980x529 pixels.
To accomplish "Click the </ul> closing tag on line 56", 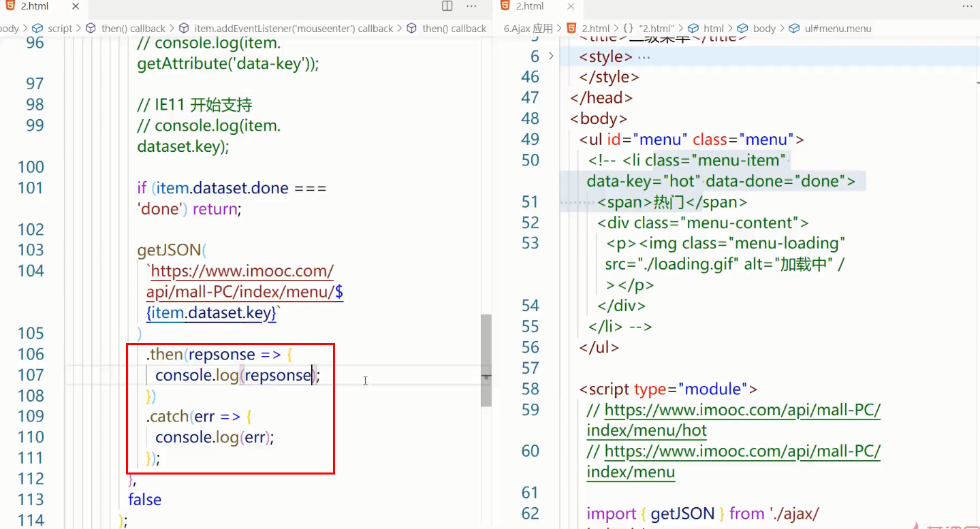I will pyautogui.click(x=599, y=347).
